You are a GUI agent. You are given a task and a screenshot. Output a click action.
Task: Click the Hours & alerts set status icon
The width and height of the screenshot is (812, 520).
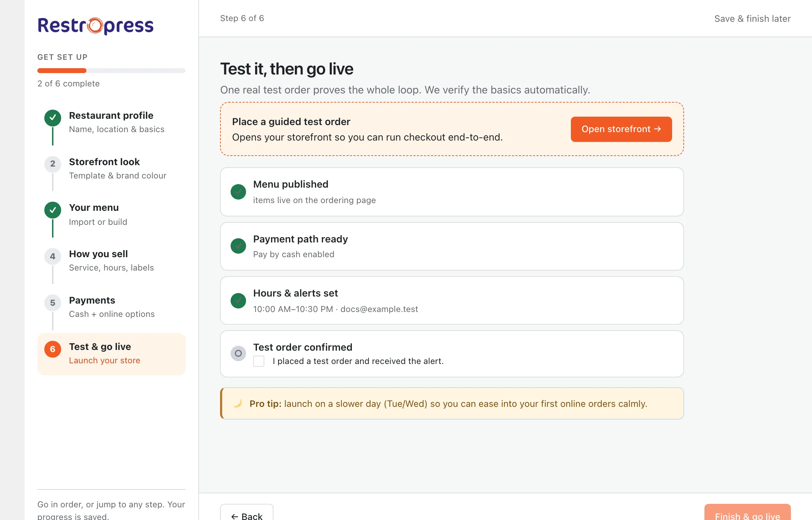click(238, 301)
